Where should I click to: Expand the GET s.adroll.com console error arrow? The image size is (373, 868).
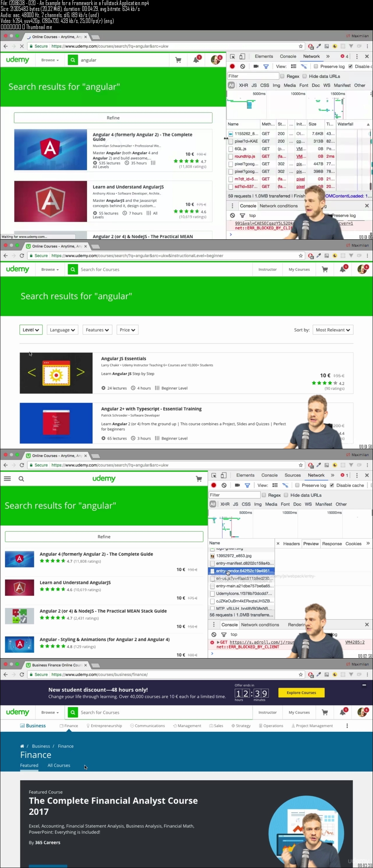click(218, 642)
